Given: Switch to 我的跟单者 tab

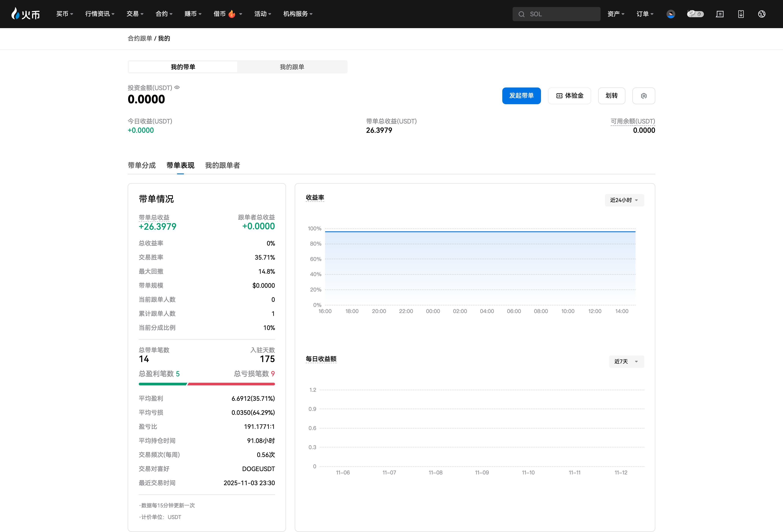Looking at the screenshot, I should click(222, 165).
